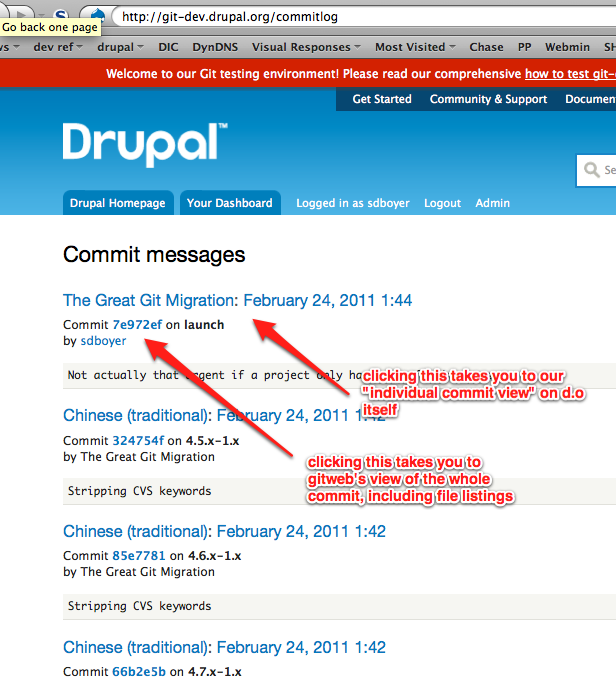
Task: Switch to the Your Dashboard tab
Action: (x=229, y=203)
